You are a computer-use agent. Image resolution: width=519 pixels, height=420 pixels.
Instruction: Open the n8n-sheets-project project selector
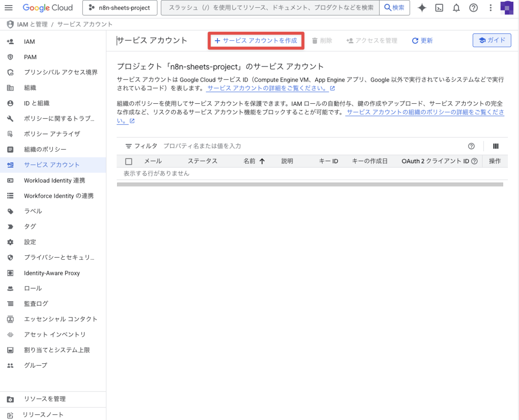coord(119,8)
